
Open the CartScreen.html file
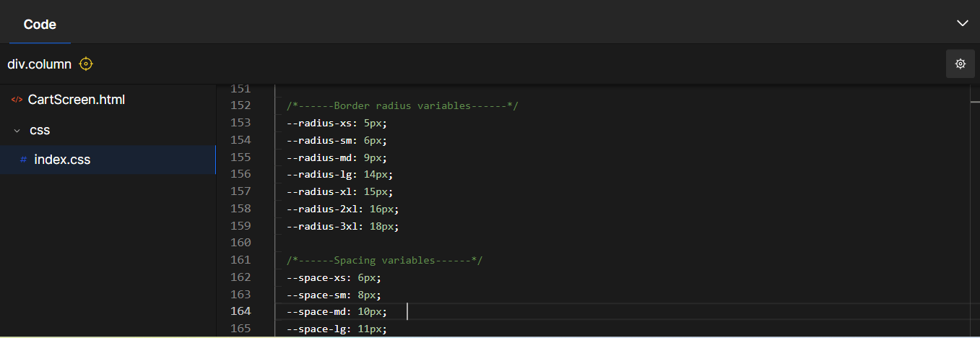pyautogui.click(x=77, y=100)
